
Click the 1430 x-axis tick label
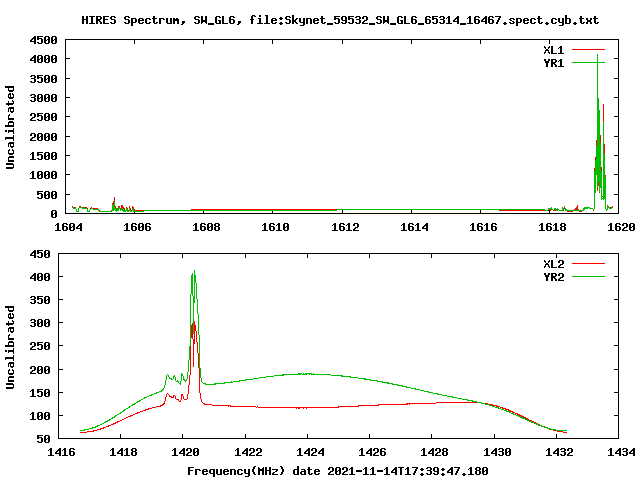click(x=497, y=452)
